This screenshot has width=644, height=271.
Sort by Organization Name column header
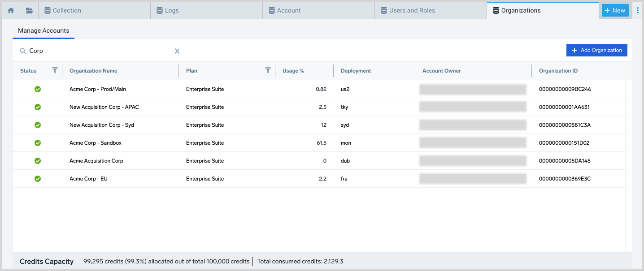tap(93, 71)
